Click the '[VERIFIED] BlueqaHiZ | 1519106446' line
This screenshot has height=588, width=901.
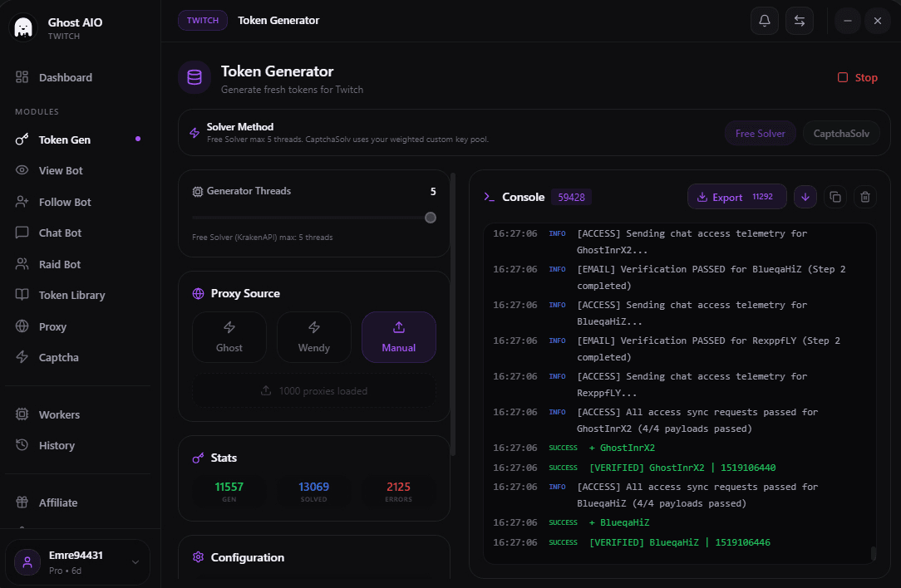[x=680, y=542]
